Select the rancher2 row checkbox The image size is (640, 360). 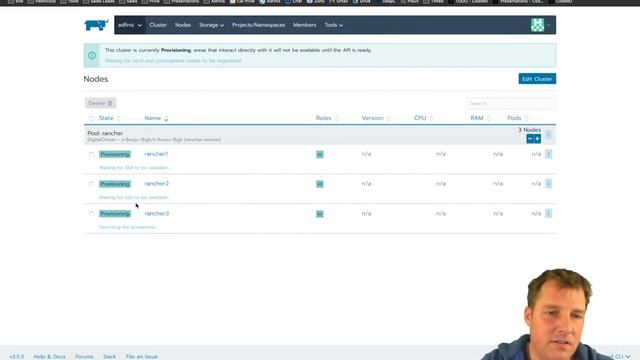(x=91, y=184)
